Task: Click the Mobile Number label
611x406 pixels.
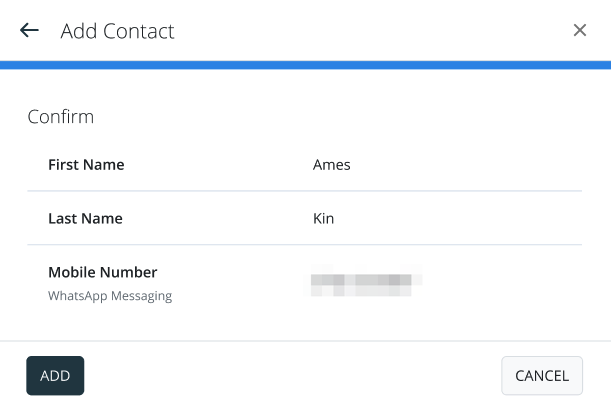Action: 102,272
